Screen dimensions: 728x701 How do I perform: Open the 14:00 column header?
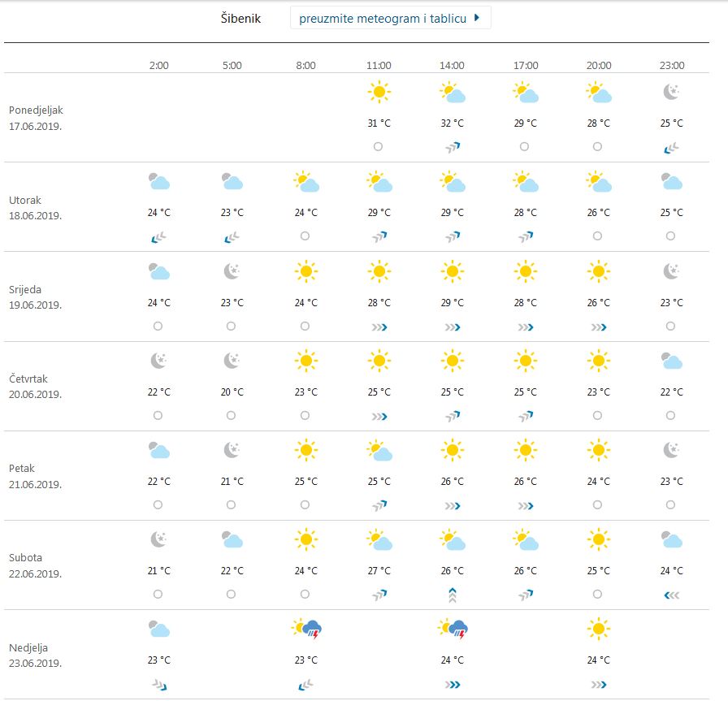[x=452, y=66]
